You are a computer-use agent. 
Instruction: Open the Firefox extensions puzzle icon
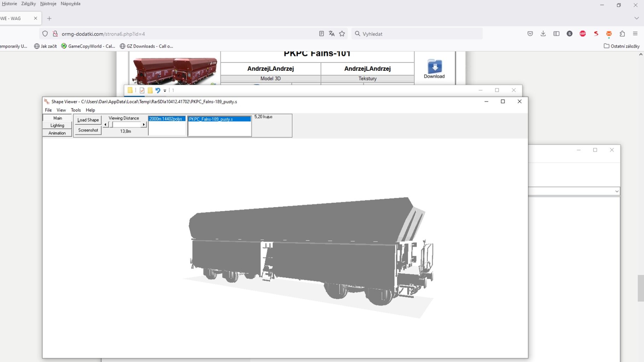pyautogui.click(x=622, y=34)
